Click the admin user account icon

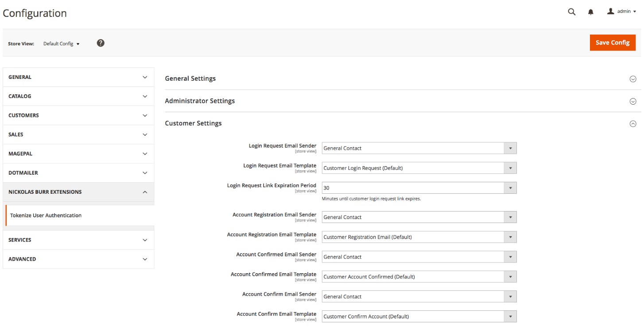click(611, 12)
